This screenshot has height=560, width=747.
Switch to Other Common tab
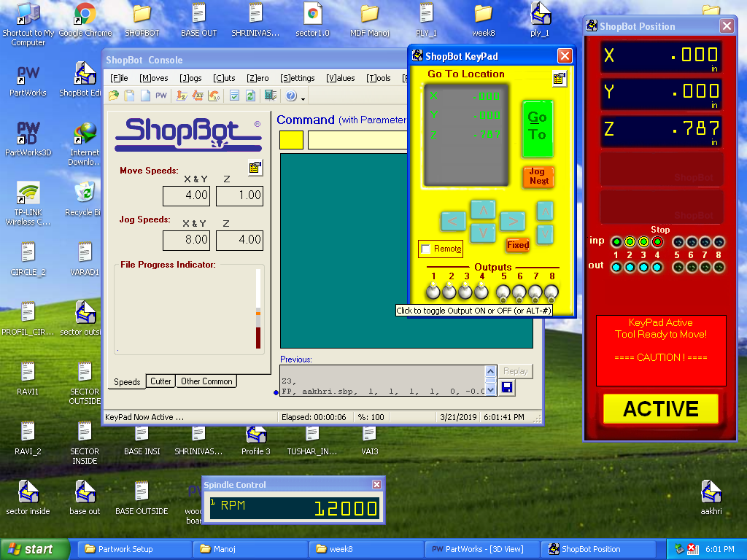[x=206, y=381]
